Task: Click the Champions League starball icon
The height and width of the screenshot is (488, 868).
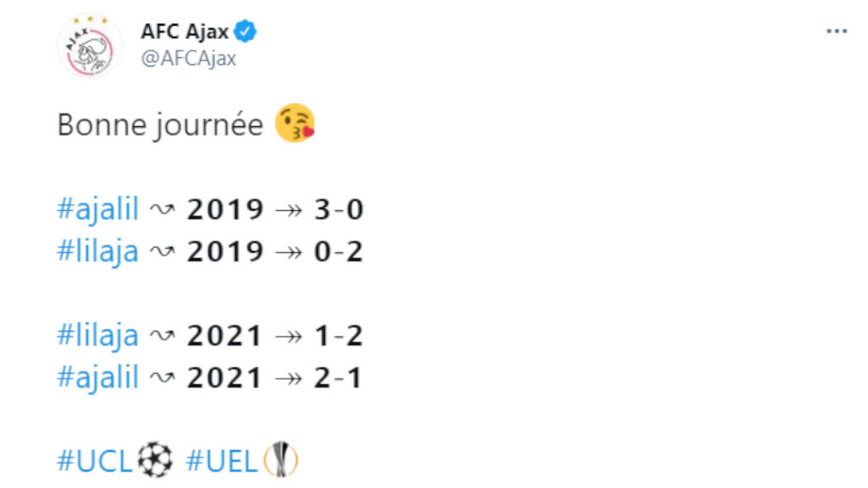Action: (x=155, y=460)
